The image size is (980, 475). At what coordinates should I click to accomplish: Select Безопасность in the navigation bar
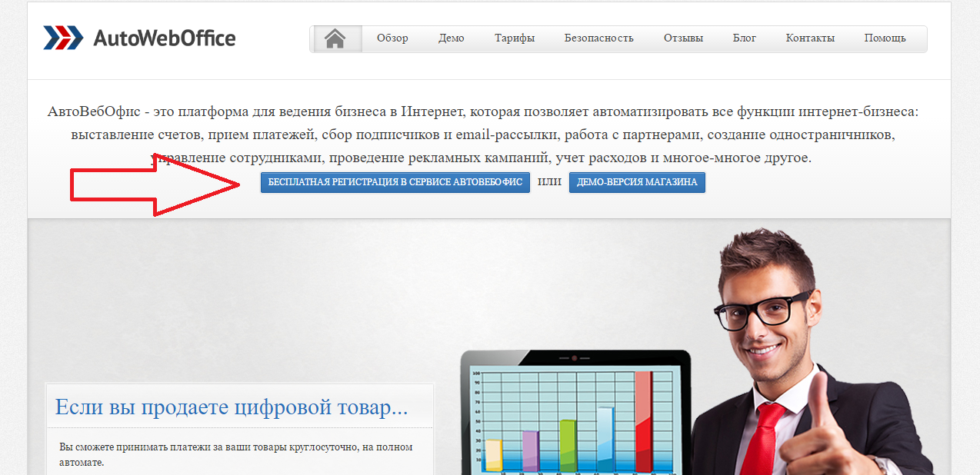coord(598,38)
